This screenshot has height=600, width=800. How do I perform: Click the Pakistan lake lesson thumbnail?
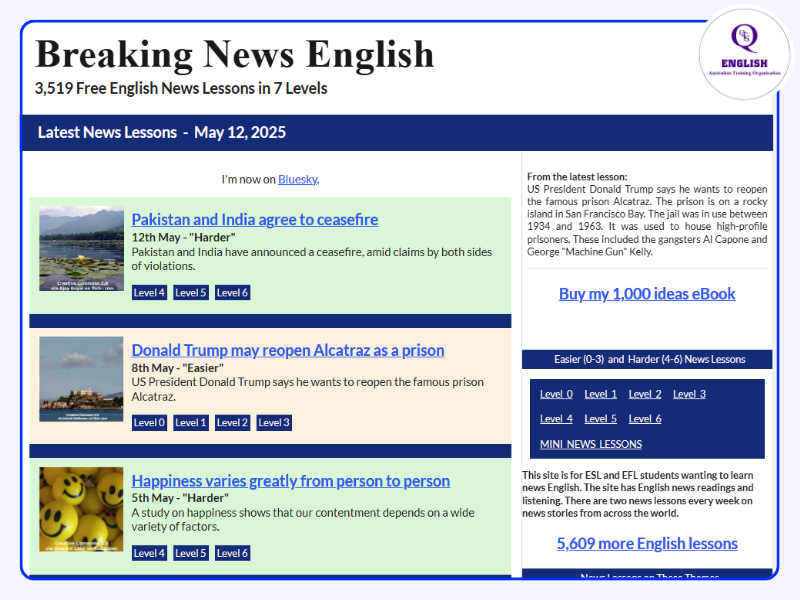82,248
